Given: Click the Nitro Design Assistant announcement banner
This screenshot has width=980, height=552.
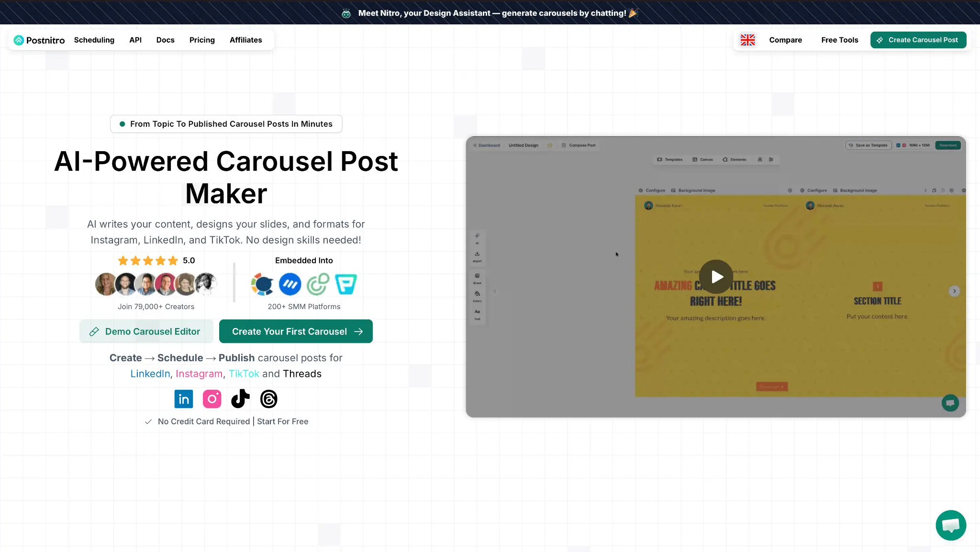Looking at the screenshot, I should coord(490,13).
